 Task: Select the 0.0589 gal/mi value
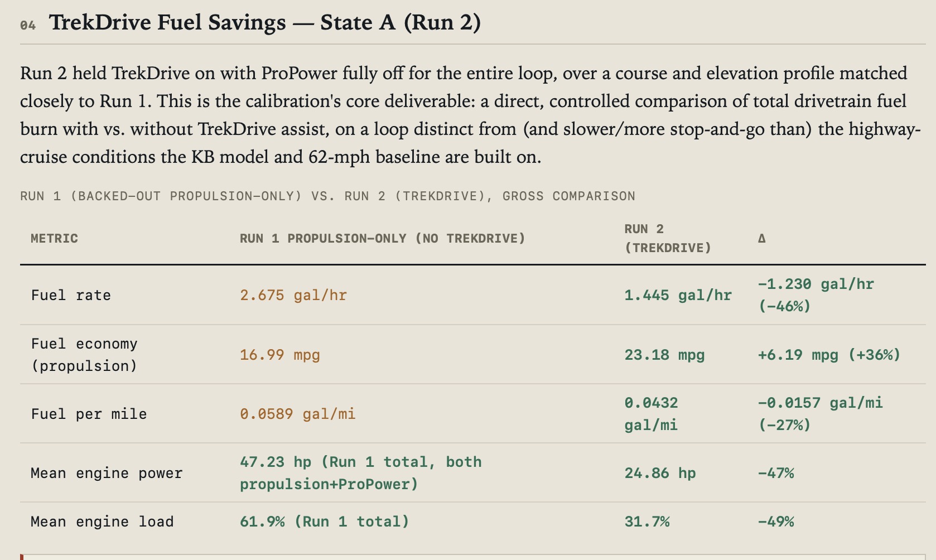pyautogui.click(x=298, y=414)
